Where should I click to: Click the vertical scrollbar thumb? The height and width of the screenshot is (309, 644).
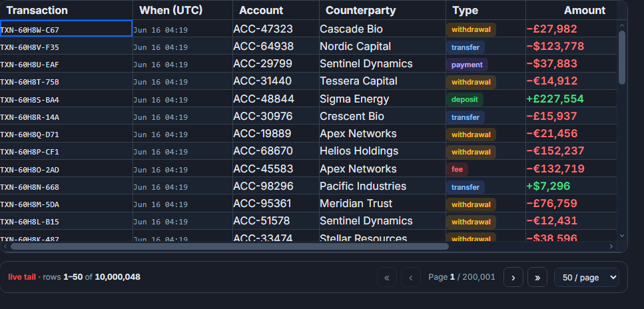coord(622,57)
